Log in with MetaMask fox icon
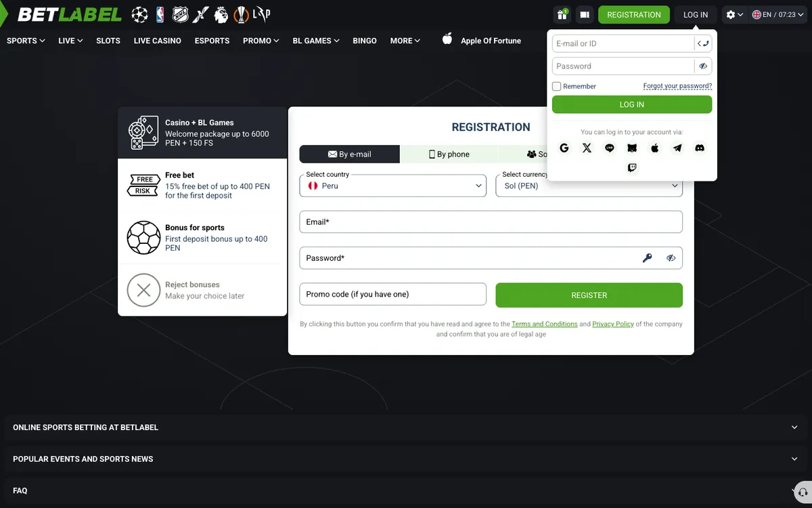This screenshot has height=508, width=812. pyautogui.click(x=632, y=148)
